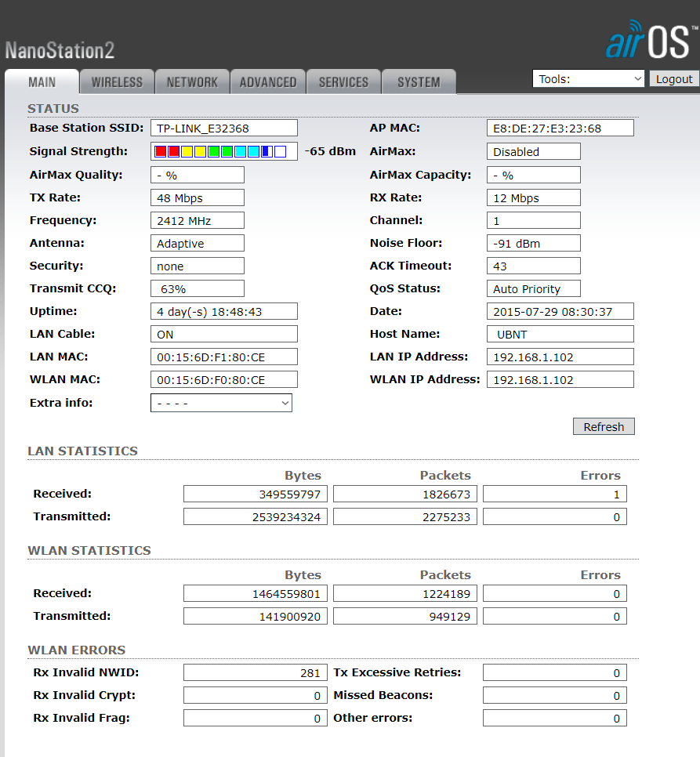The image size is (700, 757).
Task: Click the Host Name value UBNT
Action: [560, 334]
